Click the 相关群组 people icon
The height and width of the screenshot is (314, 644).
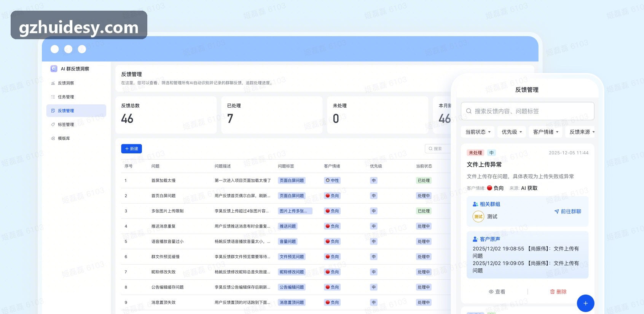point(475,204)
